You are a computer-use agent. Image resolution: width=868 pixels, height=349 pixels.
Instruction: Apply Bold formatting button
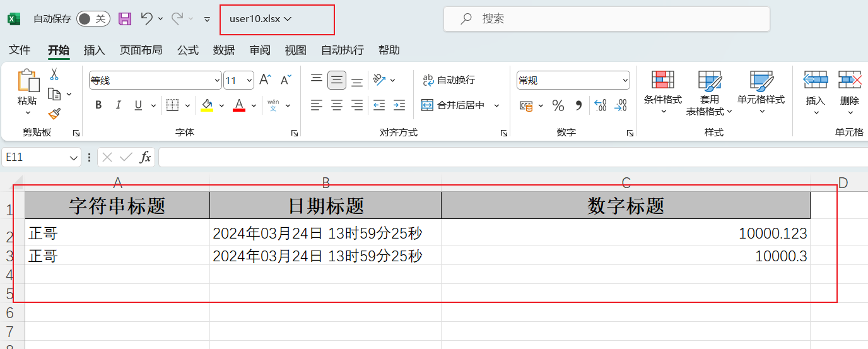tap(98, 105)
